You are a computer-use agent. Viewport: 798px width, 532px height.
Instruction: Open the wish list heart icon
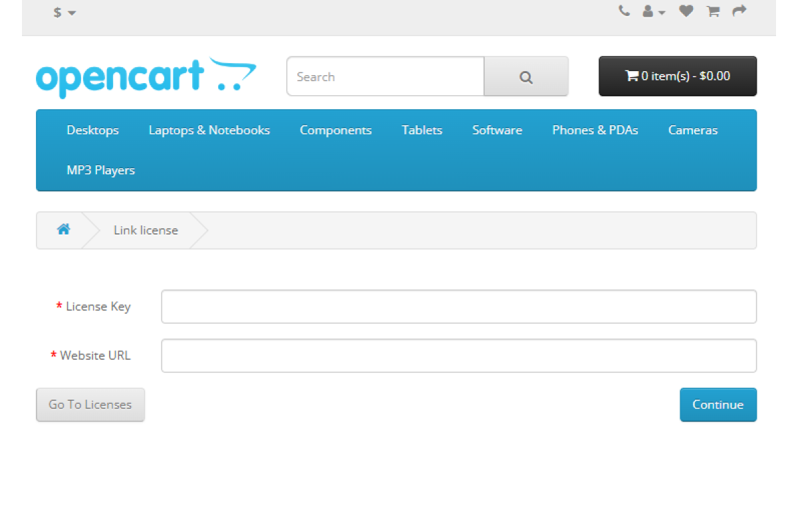(x=686, y=11)
